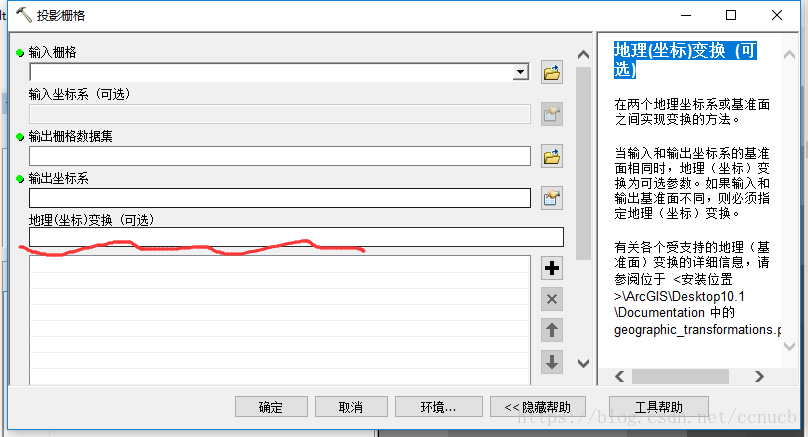Viewport: 808px width, 437px height.
Task: Click the disabled input coordinate system properties icon
Action: (x=551, y=114)
